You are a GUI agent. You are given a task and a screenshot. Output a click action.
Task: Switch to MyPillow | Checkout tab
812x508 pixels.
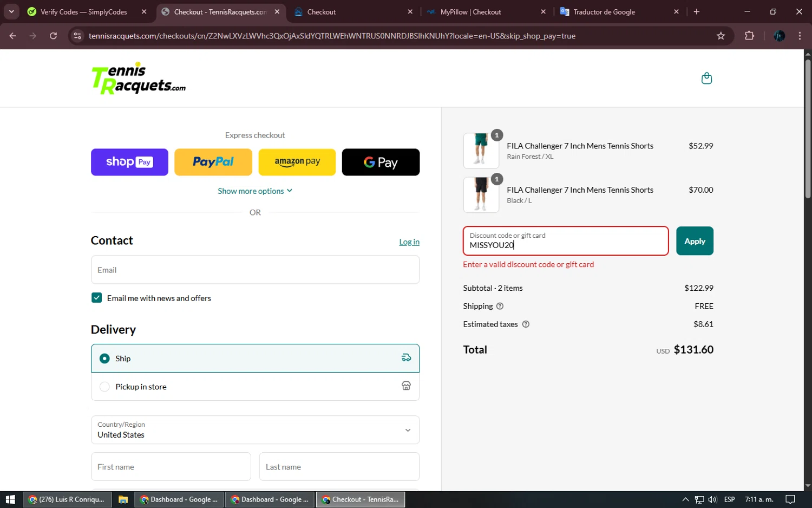486,11
